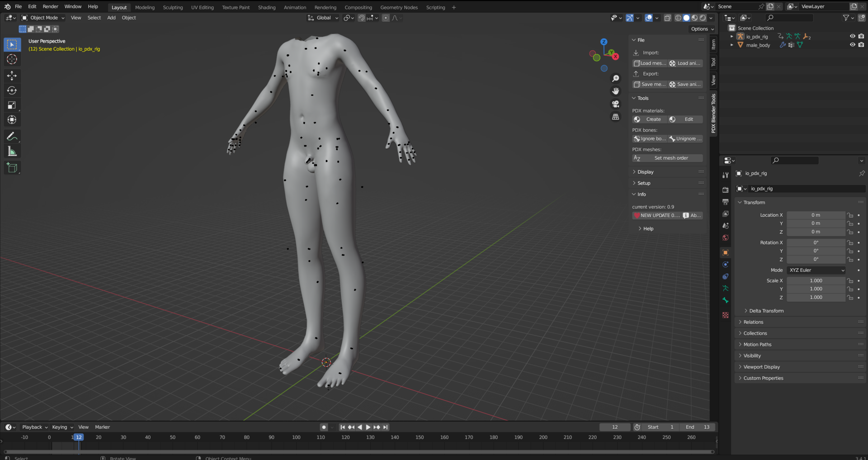Screen dimensions: 868x460
Task: Expand male_body in outliner tree
Action: point(732,45)
